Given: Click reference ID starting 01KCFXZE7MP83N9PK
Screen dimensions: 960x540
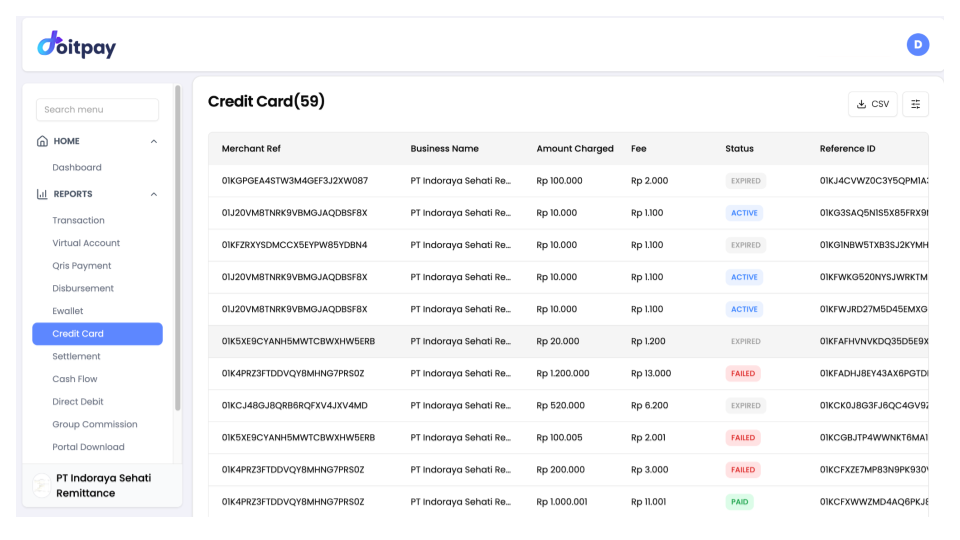Looking at the screenshot, I should click(x=874, y=470).
